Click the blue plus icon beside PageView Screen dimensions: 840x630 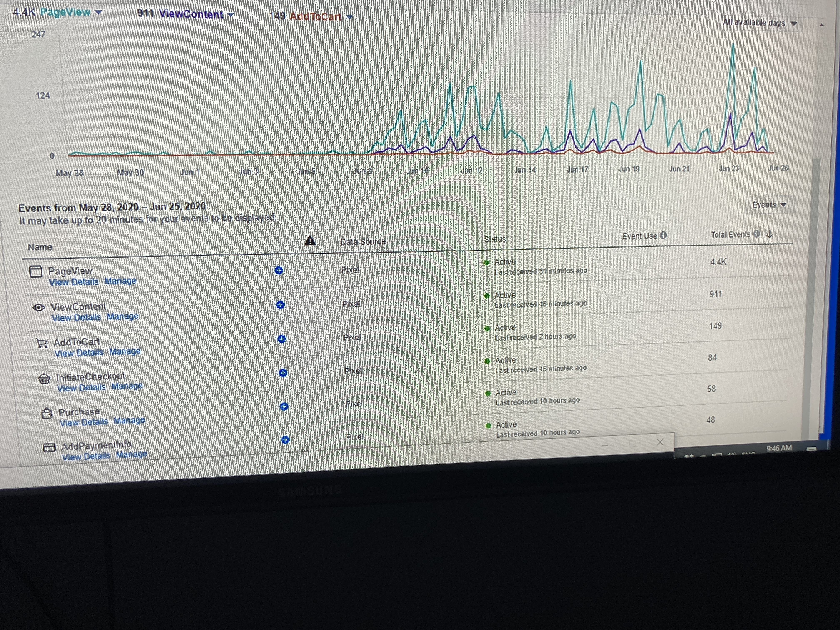[x=279, y=270]
